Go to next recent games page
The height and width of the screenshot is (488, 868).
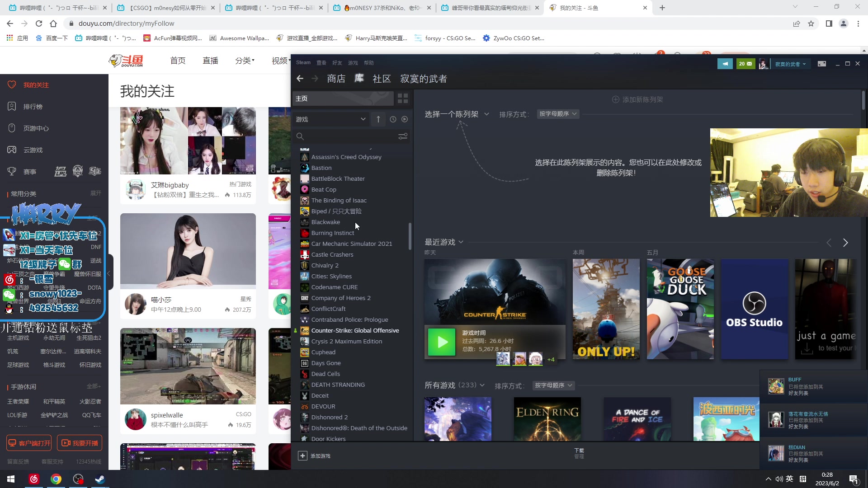coord(845,243)
